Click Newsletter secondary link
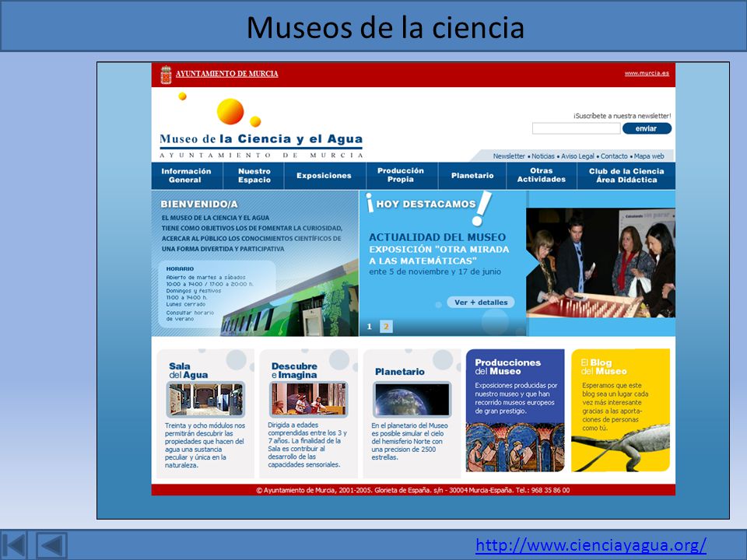 [x=509, y=156]
